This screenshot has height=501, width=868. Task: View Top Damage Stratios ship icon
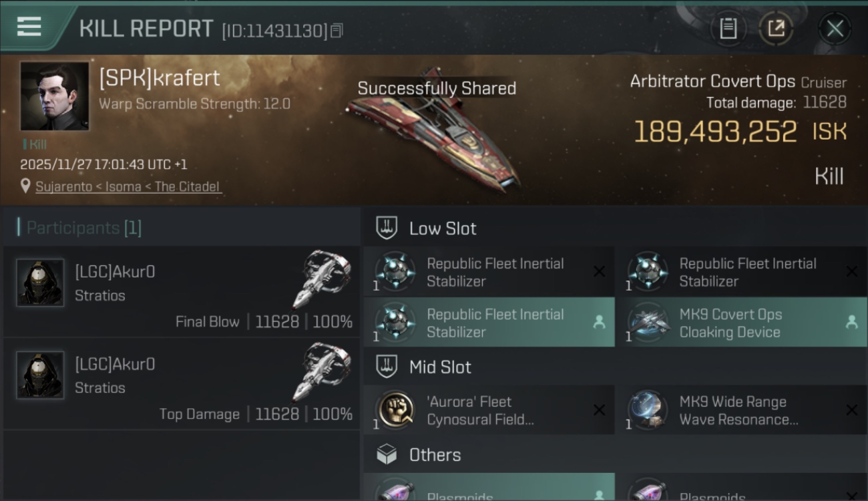[x=322, y=371]
